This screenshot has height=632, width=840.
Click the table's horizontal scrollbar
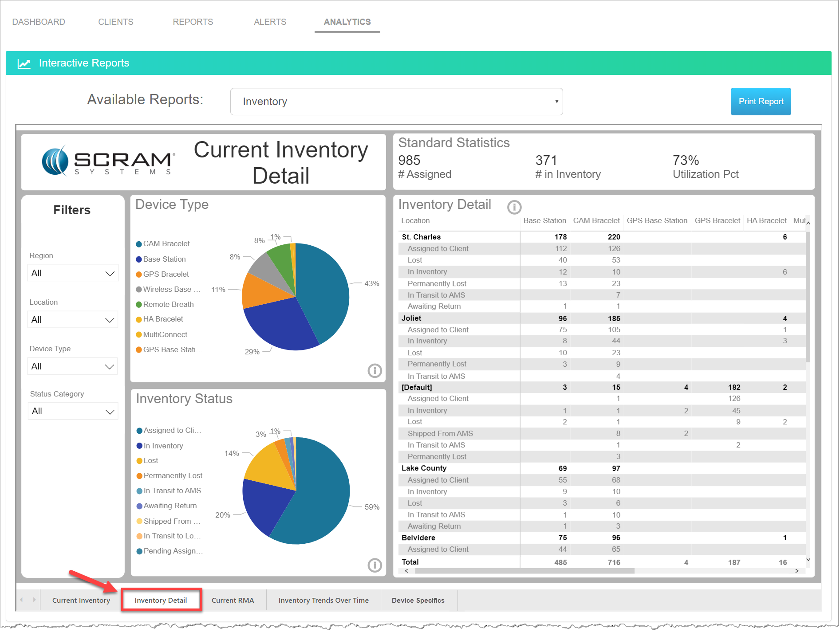pyautogui.click(x=524, y=571)
